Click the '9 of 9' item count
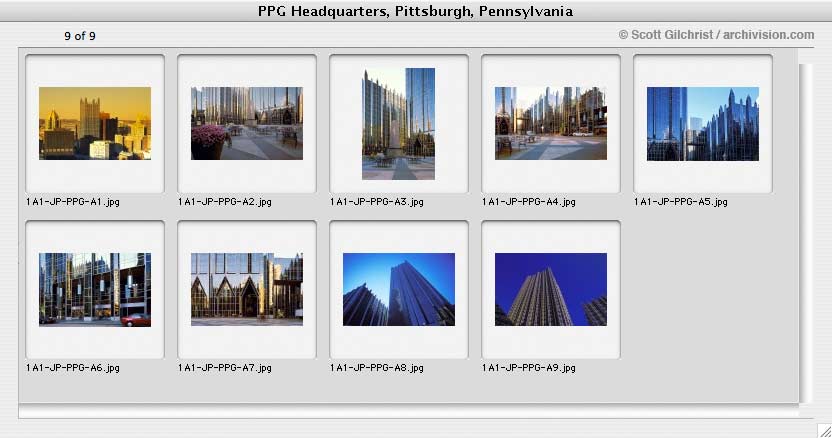This screenshot has height=438, width=832. pyautogui.click(x=80, y=36)
